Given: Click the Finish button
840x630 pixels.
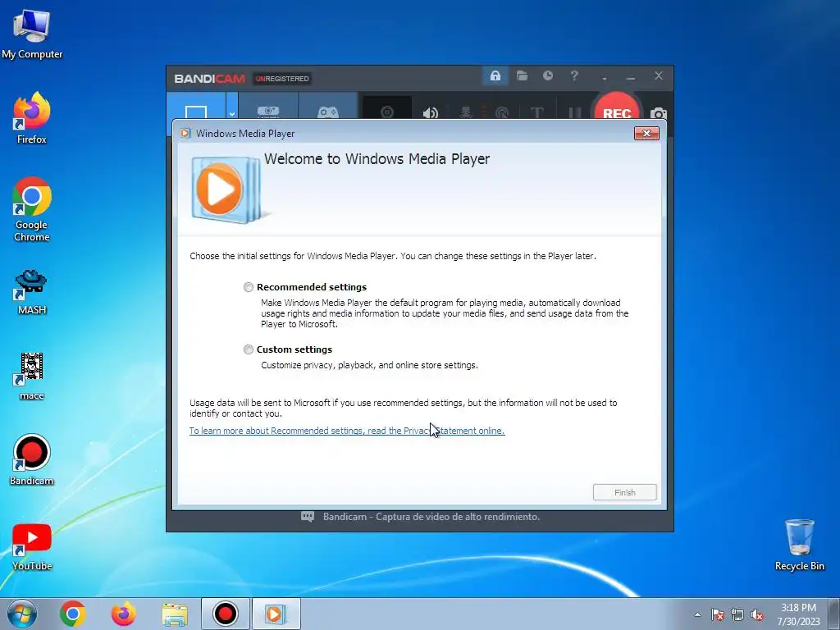Looking at the screenshot, I should point(624,492).
